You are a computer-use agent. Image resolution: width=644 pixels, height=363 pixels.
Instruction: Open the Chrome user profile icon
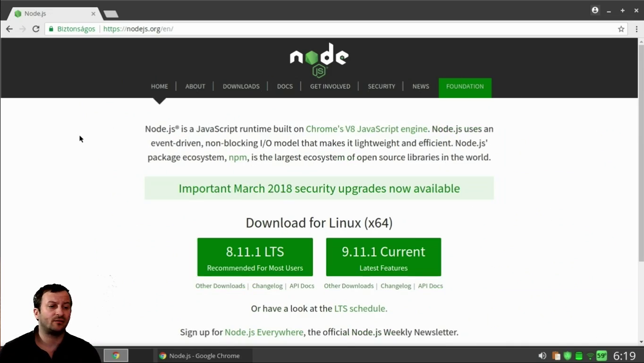(595, 10)
